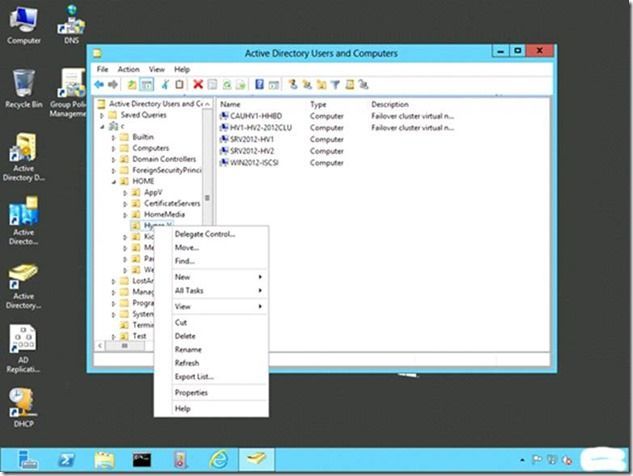This screenshot has width=633, height=476.
Task: Choose Delegate Control from context menu
Action: 212,234
